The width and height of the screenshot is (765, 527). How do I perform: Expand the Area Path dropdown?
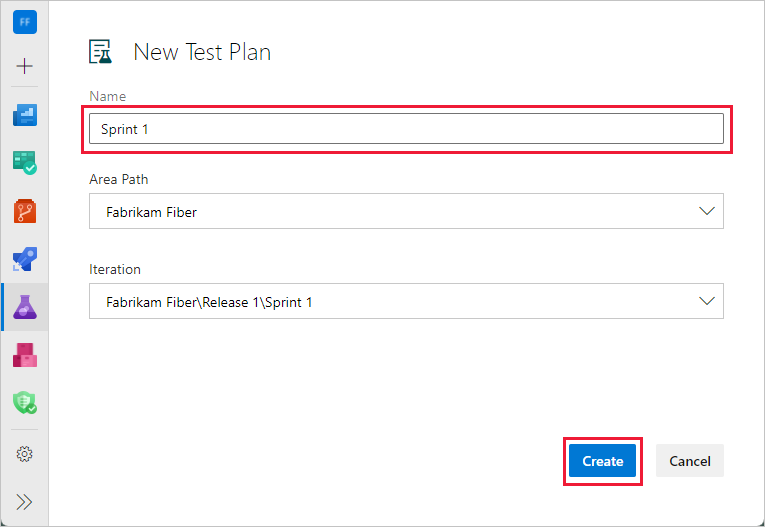(x=707, y=212)
